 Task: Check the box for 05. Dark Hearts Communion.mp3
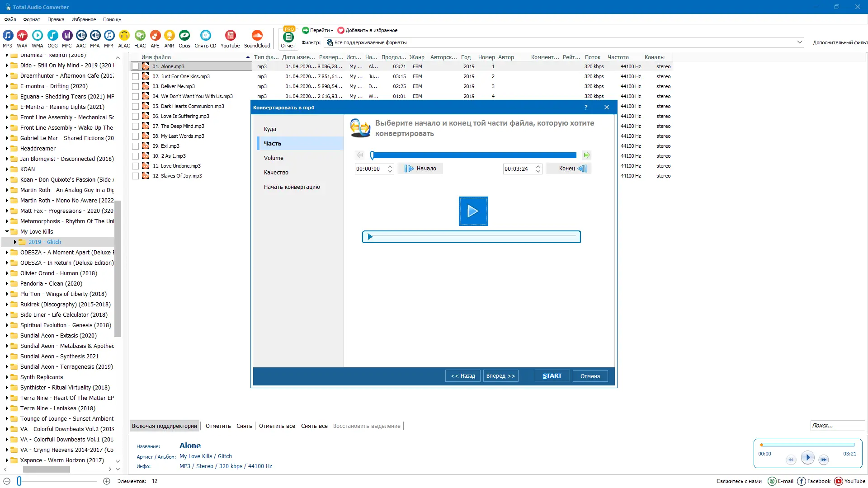[x=135, y=106]
